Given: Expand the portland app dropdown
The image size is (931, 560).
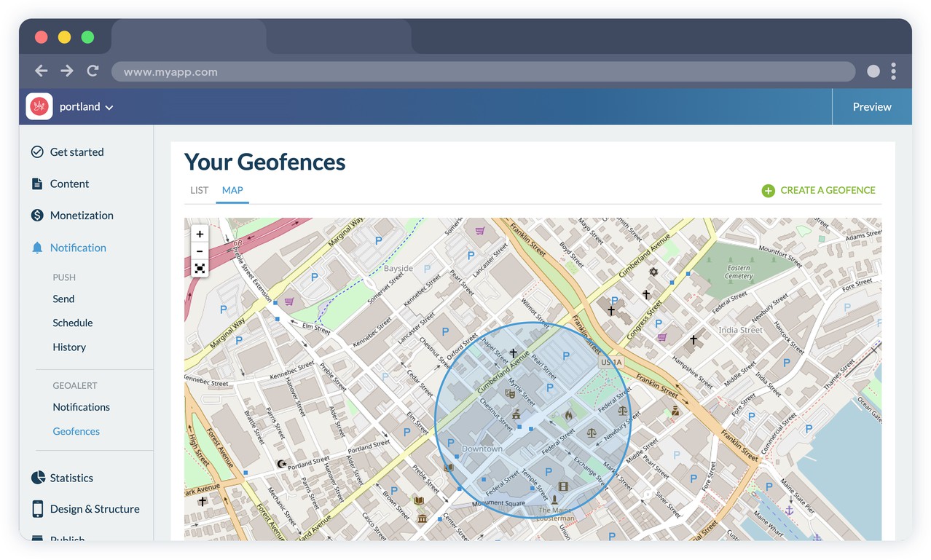Looking at the screenshot, I should (109, 108).
